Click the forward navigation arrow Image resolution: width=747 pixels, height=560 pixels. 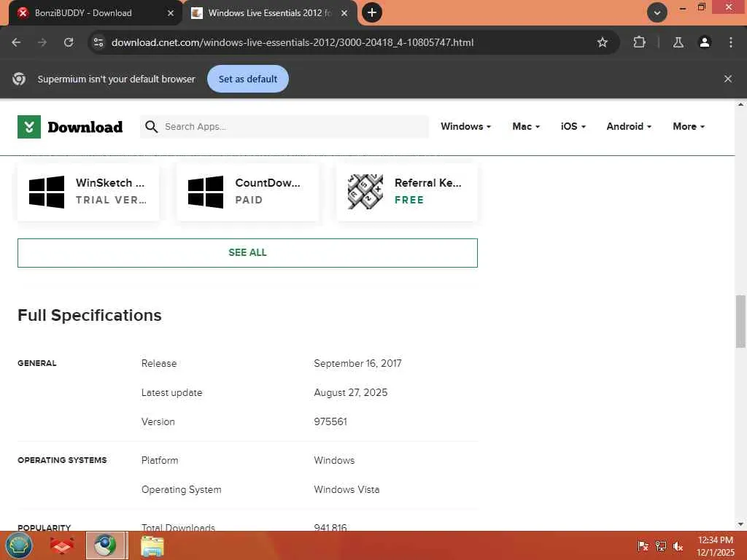tap(42, 42)
